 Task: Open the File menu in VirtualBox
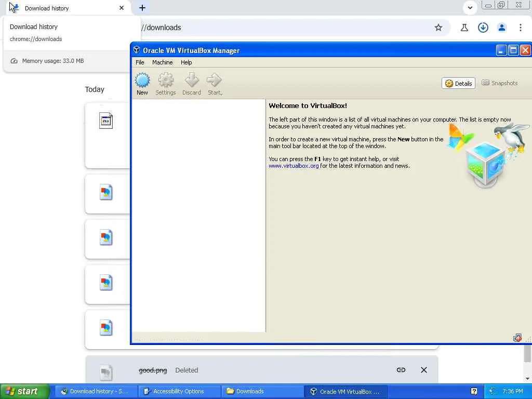(140, 62)
